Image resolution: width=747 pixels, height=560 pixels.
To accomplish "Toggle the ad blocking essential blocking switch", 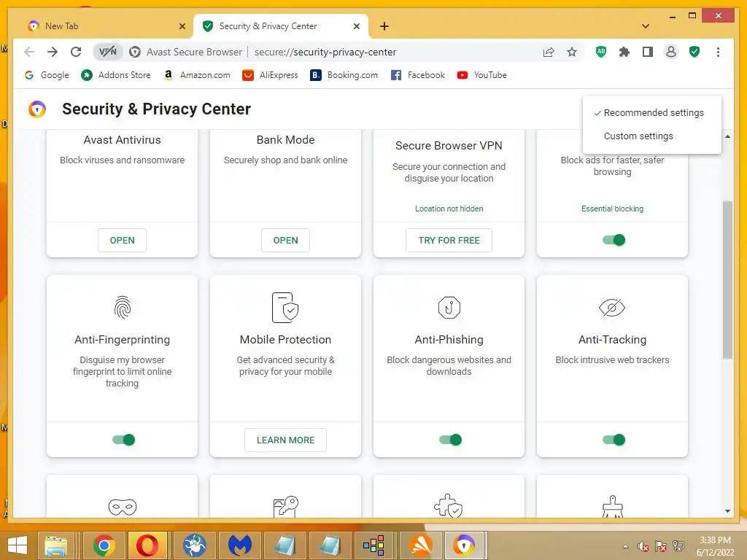I will tap(614, 240).
